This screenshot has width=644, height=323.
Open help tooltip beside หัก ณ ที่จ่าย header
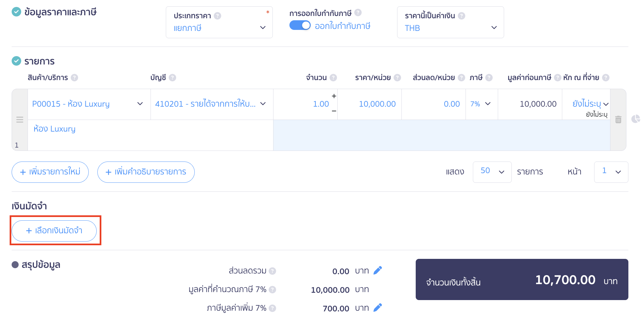(606, 77)
